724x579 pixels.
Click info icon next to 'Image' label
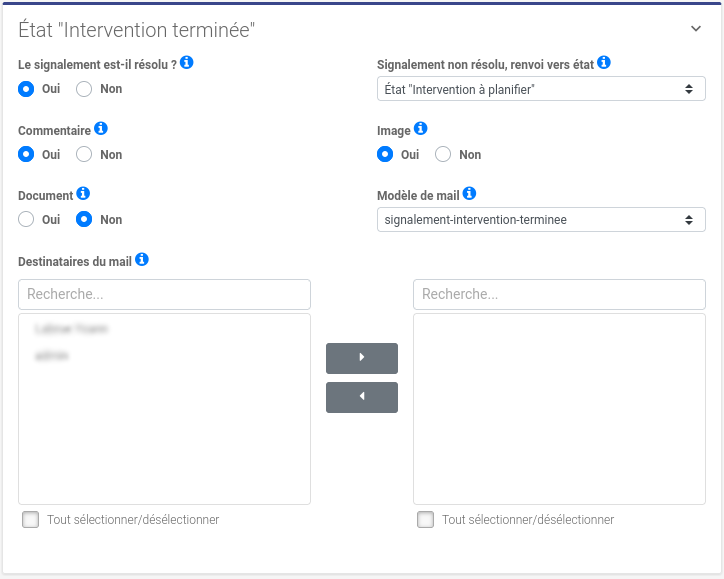(421, 129)
